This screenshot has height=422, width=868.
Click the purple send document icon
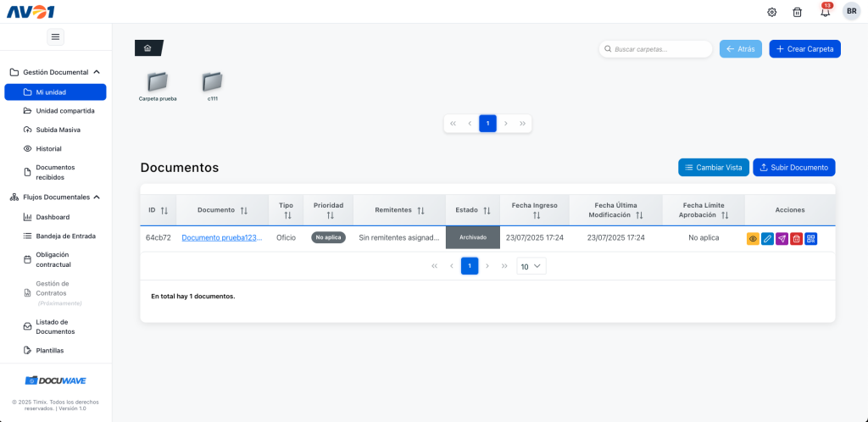(782, 239)
